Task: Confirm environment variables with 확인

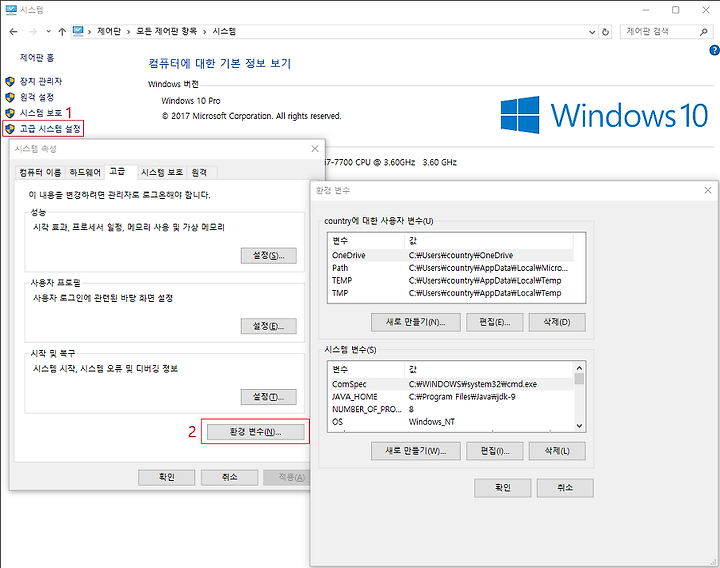Action: (x=502, y=488)
